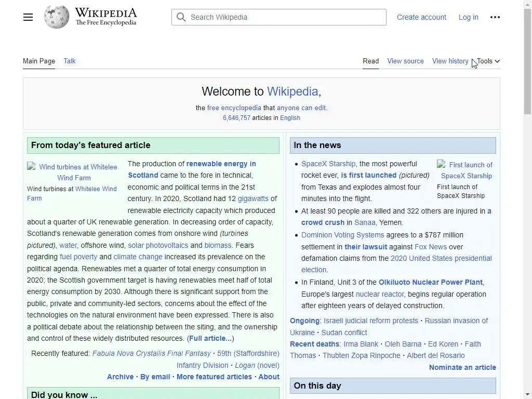The height and width of the screenshot is (399, 532).
Task: Click the page vertical scrollbar thumb
Action: click(527, 61)
